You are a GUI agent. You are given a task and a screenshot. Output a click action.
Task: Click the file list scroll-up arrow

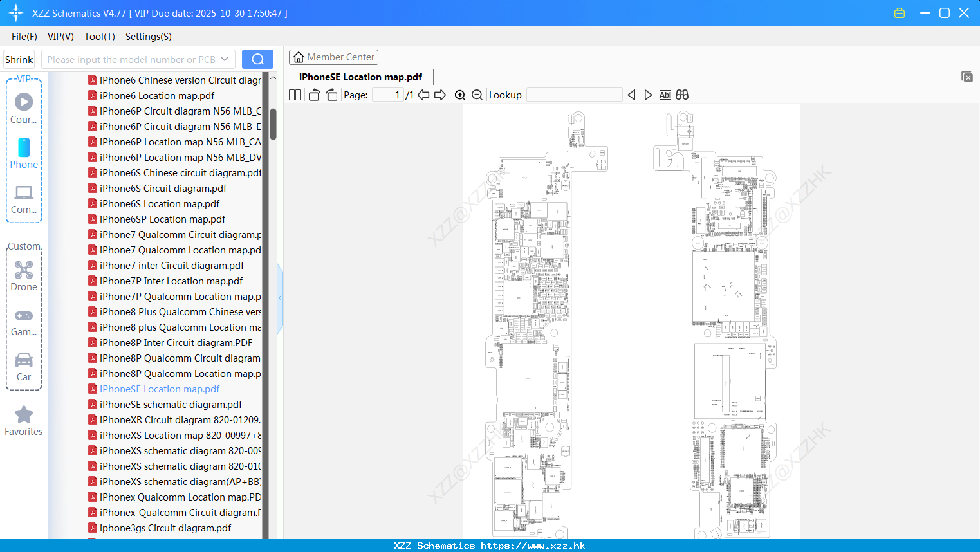pos(273,78)
